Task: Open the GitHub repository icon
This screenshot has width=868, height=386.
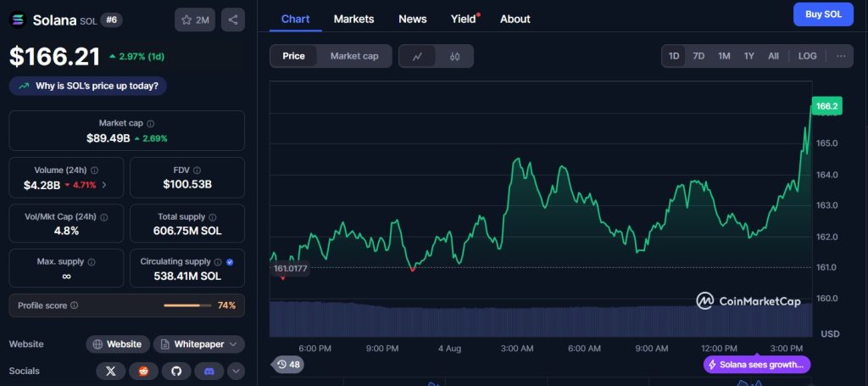Action: (175, 371)
